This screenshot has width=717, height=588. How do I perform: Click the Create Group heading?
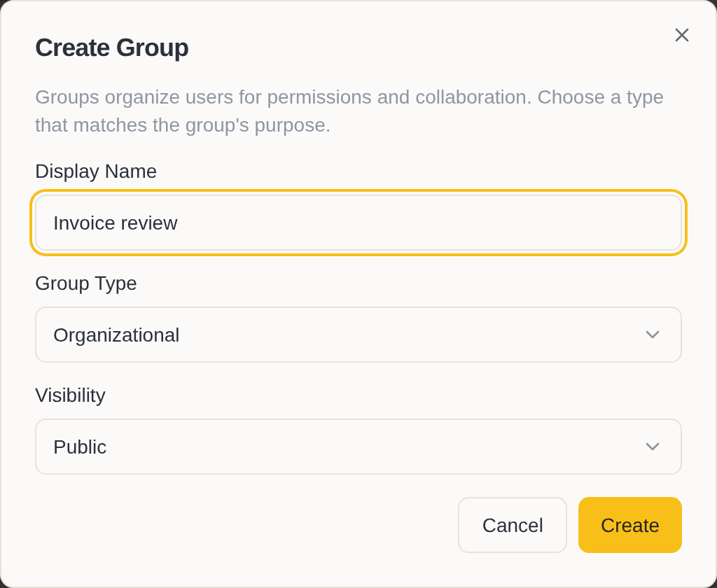(x=112, y=48)
